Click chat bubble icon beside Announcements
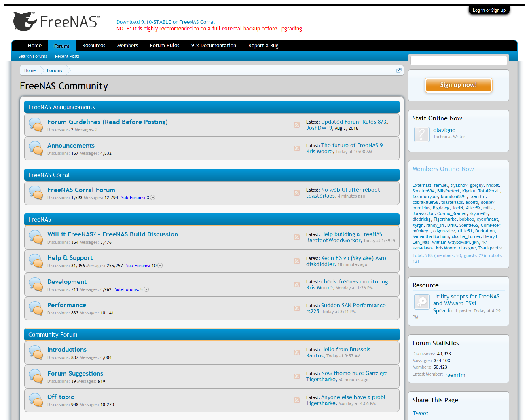529x420 pixels. (36, 148)
